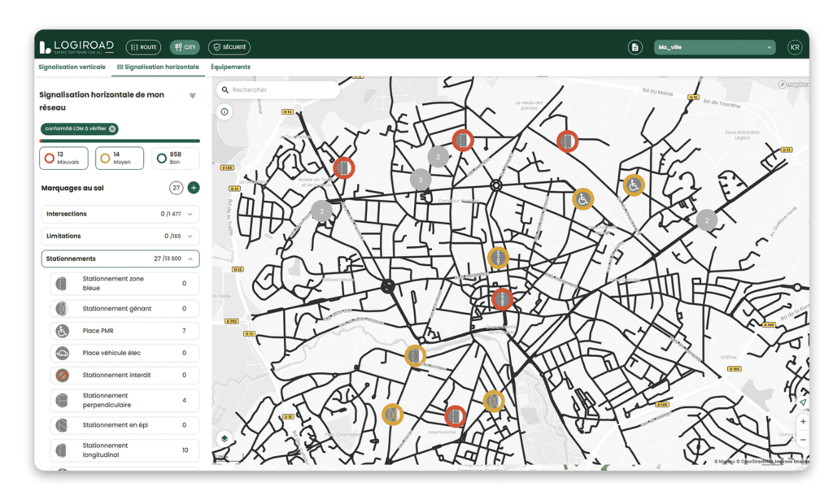
Task: Expand the Limitations category
Action: click(120, 237)
